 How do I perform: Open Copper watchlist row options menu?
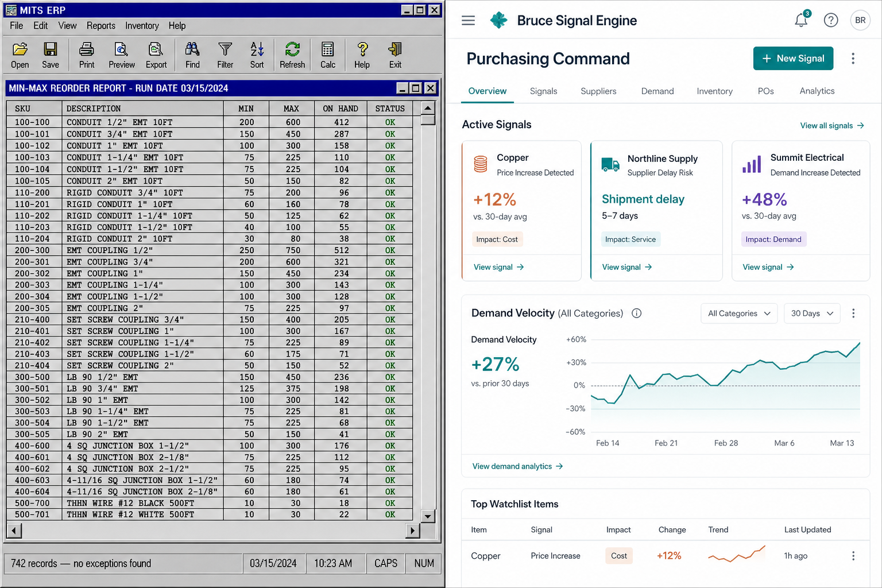click(853, 556)
